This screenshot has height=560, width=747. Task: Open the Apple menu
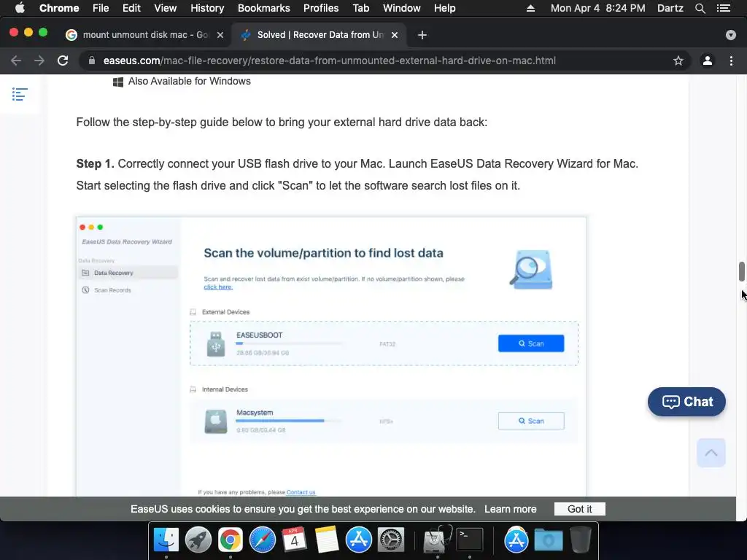pos(20,8)
